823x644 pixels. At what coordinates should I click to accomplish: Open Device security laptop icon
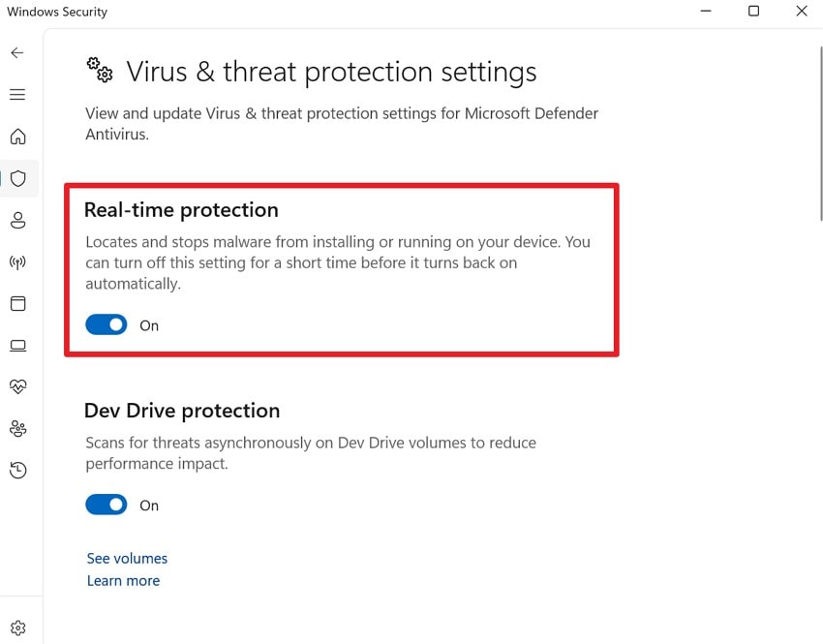click(x=17, y=346)
